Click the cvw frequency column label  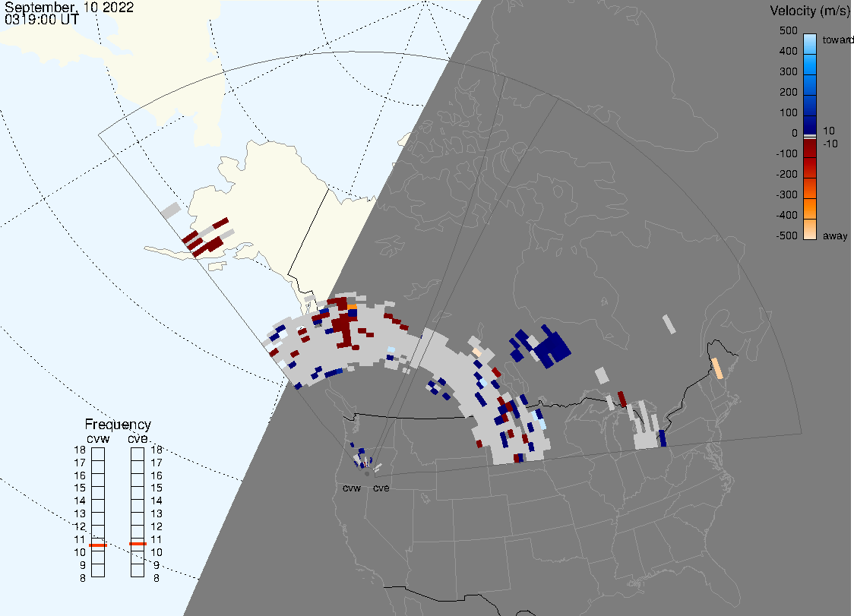98,438
